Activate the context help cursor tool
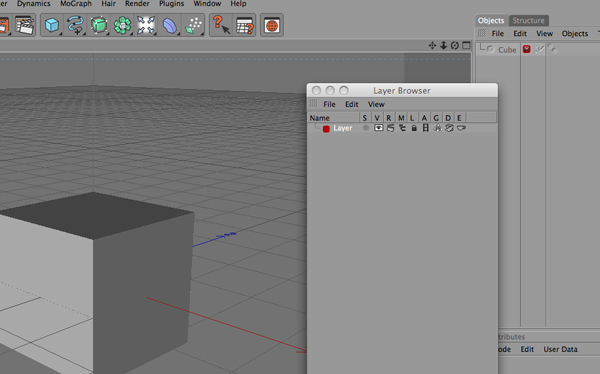 221,25
